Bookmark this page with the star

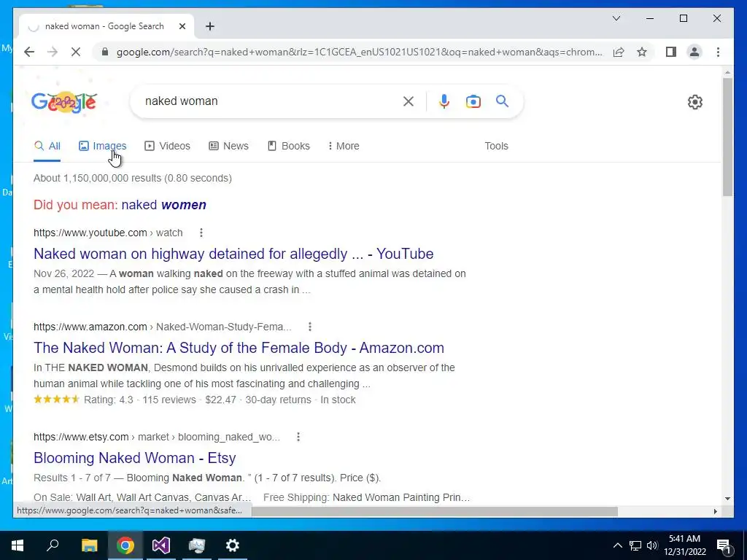click(642, 52)
